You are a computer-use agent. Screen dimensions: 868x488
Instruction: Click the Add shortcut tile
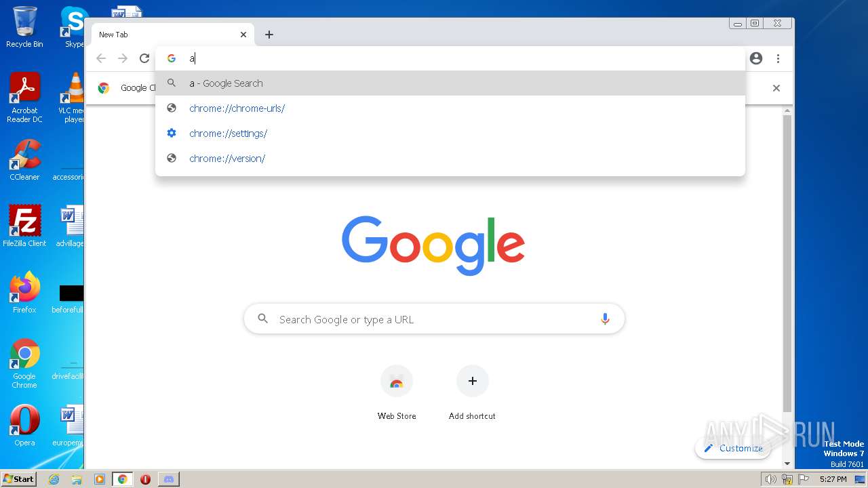tap(472, 393)
